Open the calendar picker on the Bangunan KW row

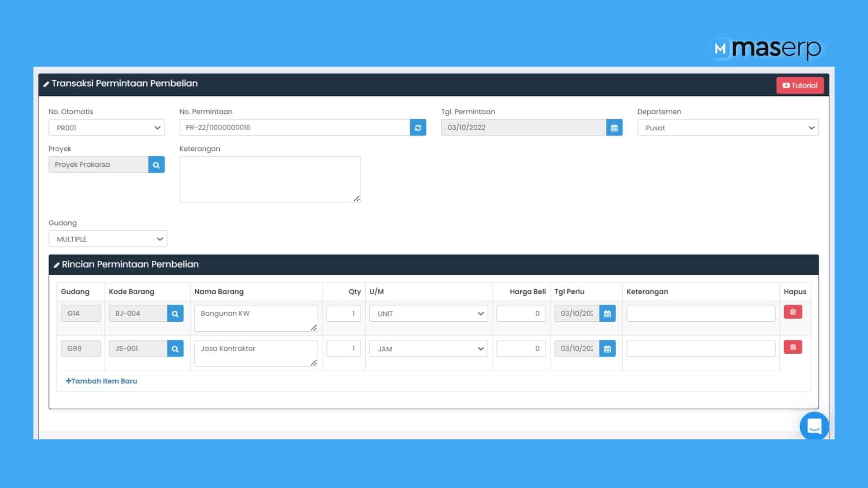pyautogui.click(x=608, y=313)
